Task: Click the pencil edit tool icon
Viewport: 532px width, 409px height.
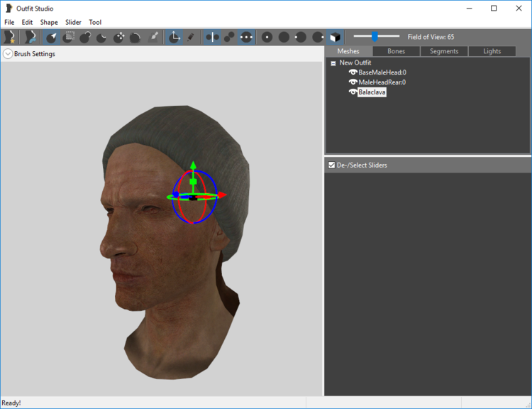Action: click(x=191, y=37)
